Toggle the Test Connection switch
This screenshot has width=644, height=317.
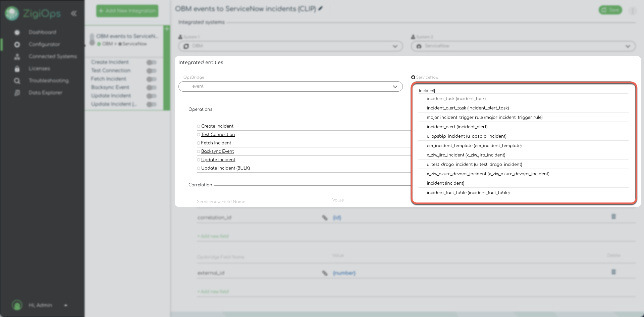click(x=151, y=71)
